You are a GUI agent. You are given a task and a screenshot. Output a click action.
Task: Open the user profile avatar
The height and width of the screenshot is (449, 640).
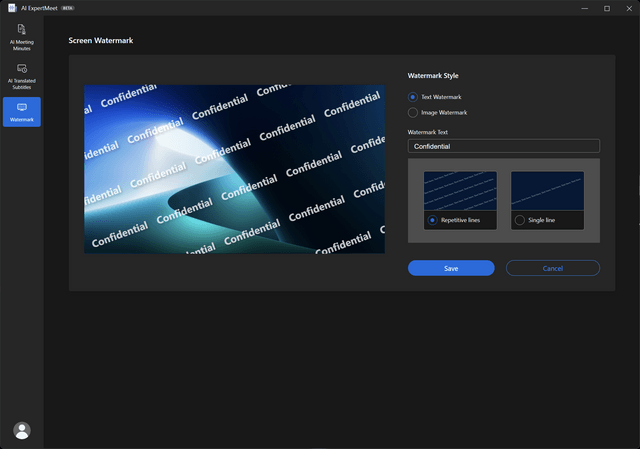22,431
